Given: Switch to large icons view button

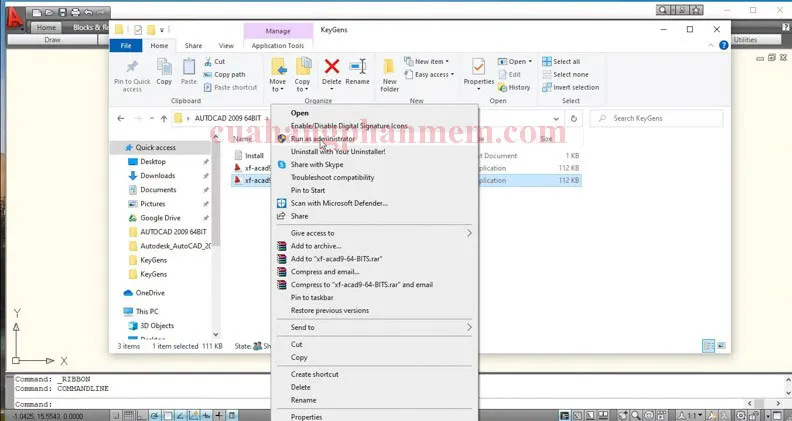Looking at the screenshot, I should point(721,346).
